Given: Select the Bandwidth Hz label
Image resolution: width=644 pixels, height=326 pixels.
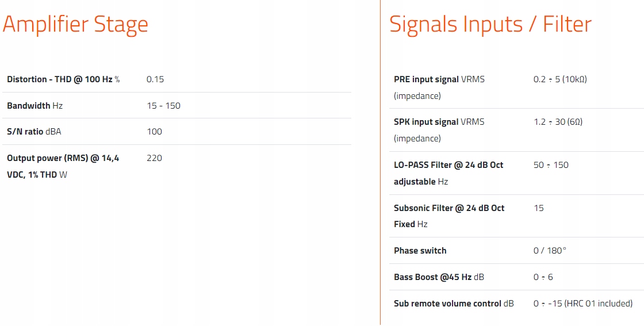Looking at the screenshot, I should point(35,106).
